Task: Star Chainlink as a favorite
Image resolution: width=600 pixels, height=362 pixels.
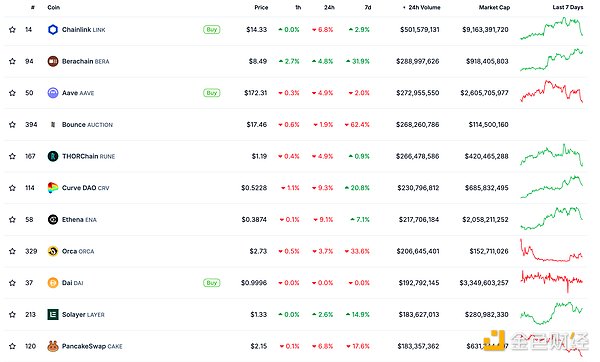Action: coord(12,29)
